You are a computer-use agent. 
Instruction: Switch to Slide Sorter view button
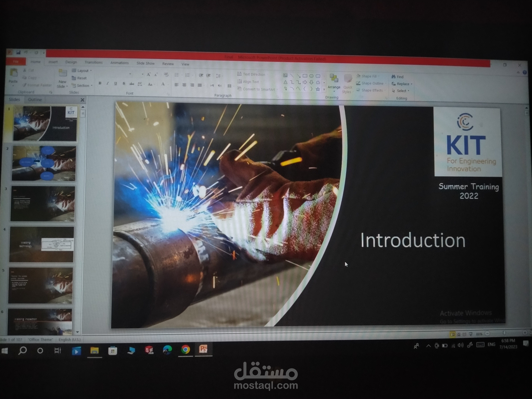tap(458, 334)
